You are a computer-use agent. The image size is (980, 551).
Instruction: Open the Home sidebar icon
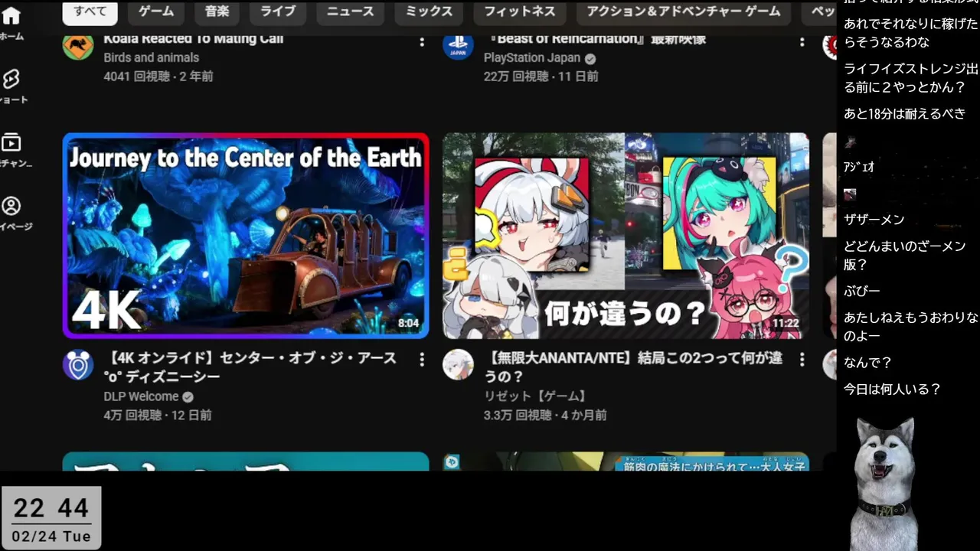11,17
